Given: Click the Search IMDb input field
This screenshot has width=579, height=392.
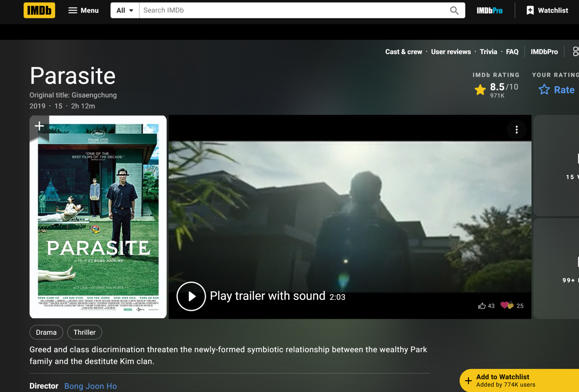Looking at the screenshot, I should pyautogui.click(x=293, y=10).
